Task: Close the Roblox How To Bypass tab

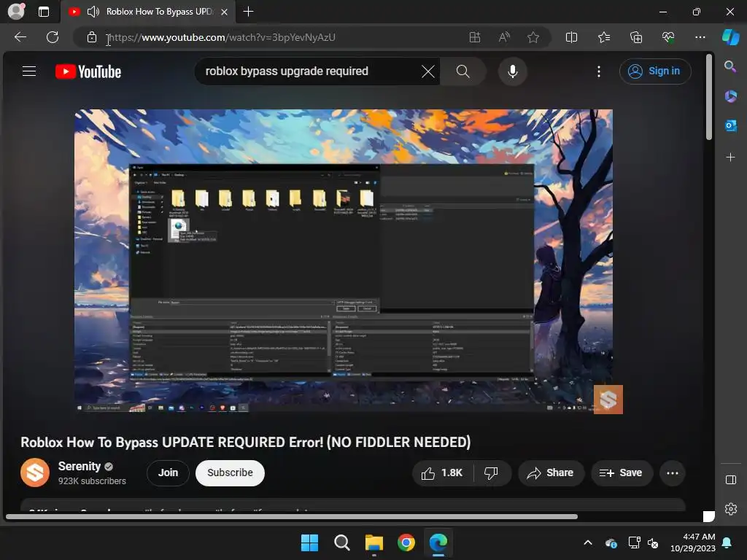Action: (224, 12)
